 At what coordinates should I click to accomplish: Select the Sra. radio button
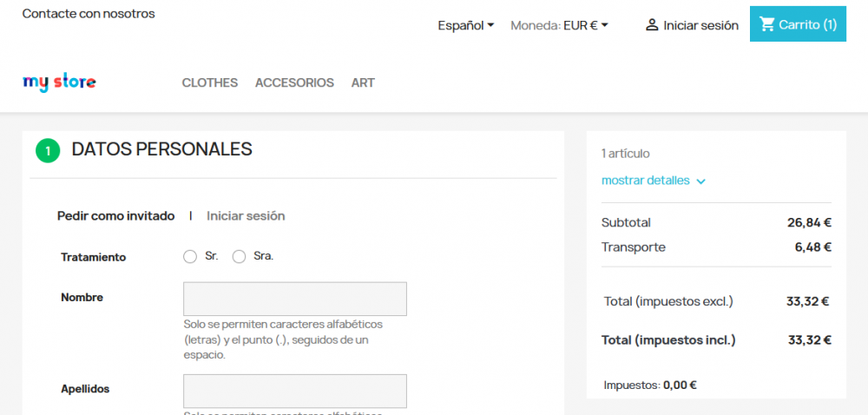(240, 257)
